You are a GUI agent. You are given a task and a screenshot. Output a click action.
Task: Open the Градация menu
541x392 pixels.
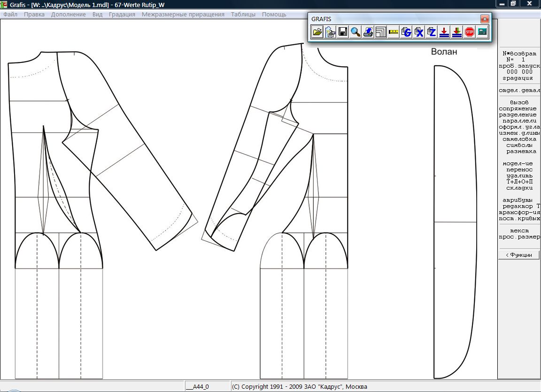tap(122, 15)
